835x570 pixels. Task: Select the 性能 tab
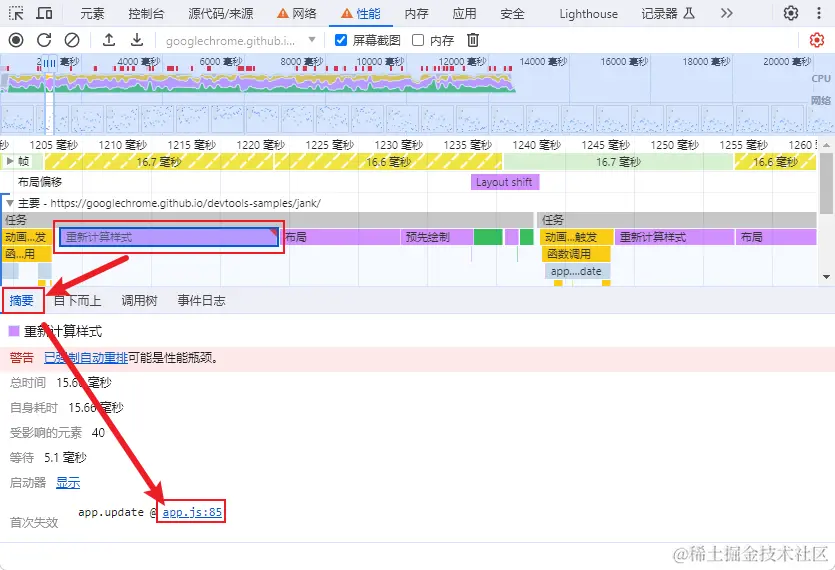click(x=361, y=14)
